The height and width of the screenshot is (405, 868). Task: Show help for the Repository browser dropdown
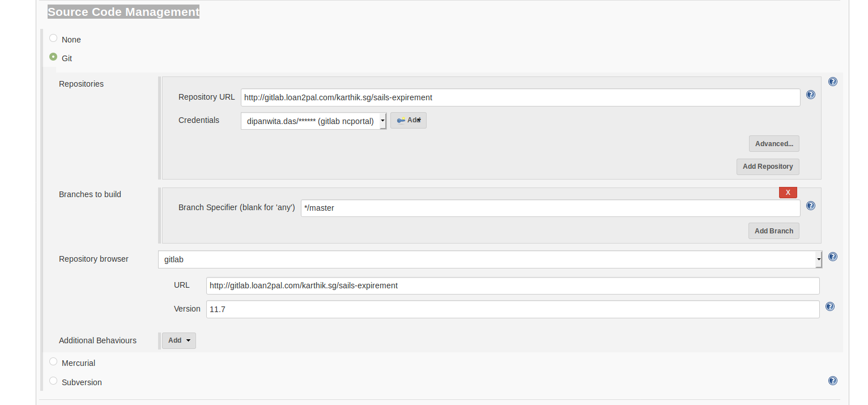coord(832,257)
